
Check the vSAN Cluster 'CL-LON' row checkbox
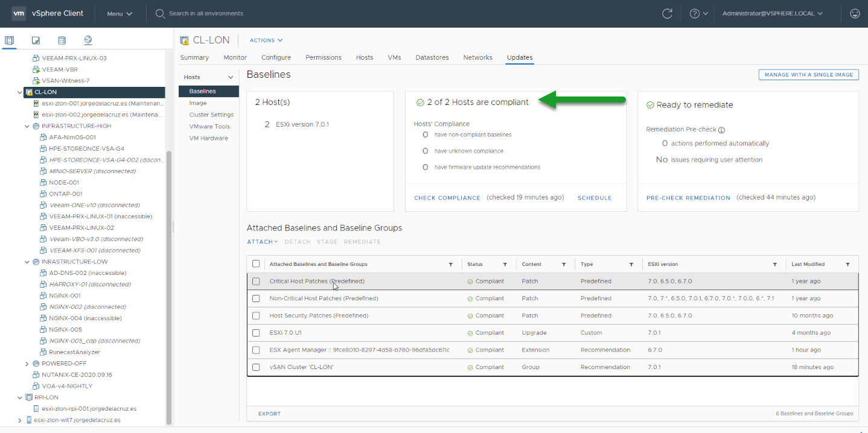pos(256,367)
